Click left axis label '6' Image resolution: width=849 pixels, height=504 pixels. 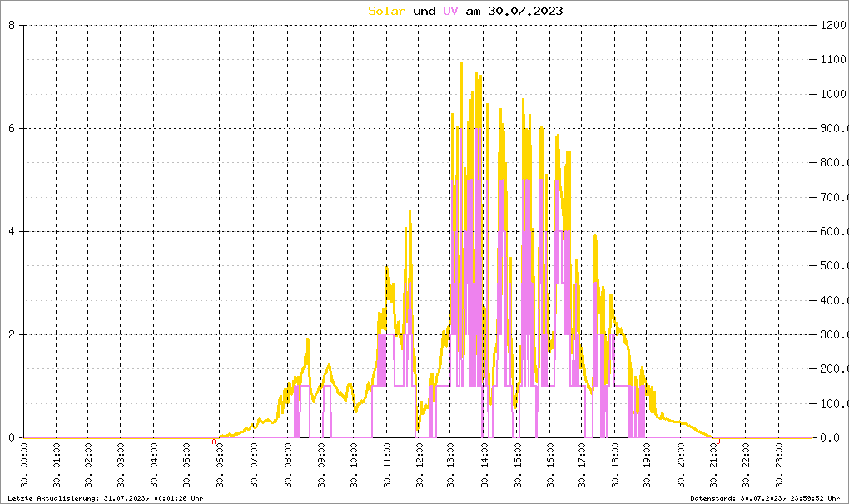(x=12, y=128)
